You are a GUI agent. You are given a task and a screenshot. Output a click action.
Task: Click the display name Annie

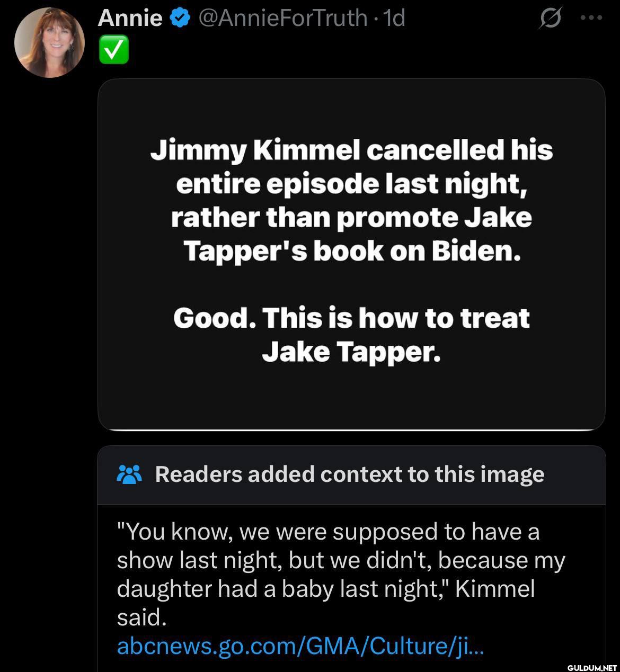coord(130,18)
